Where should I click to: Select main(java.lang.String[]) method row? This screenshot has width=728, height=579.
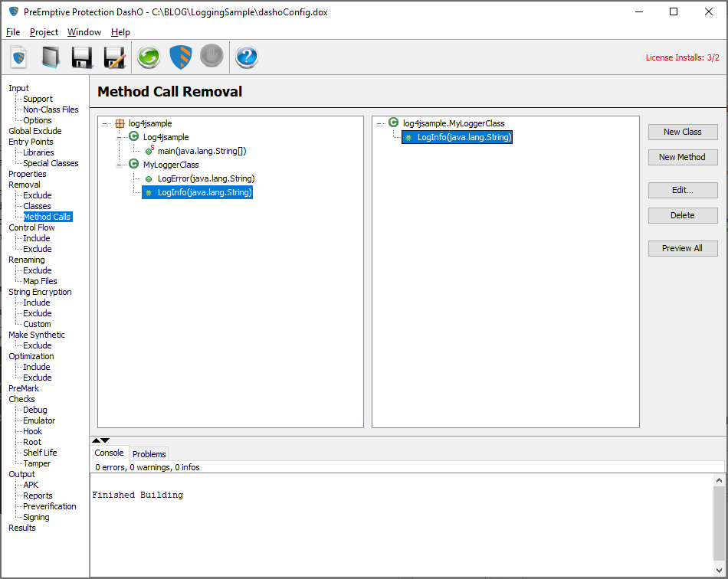202,151
